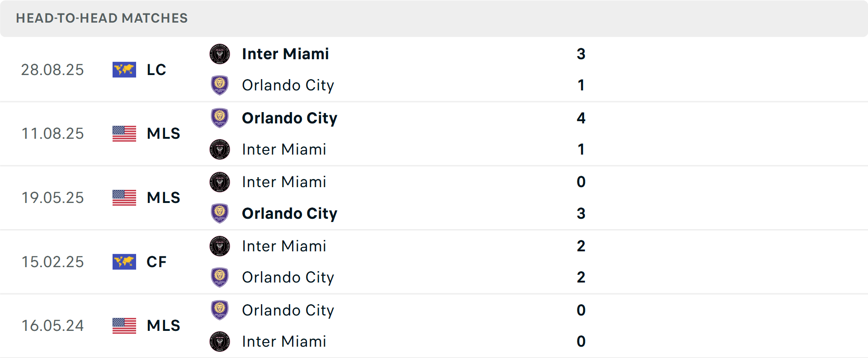
Task: Open Orlando City from the 11.08.25 result
Action: click(290, 118)
